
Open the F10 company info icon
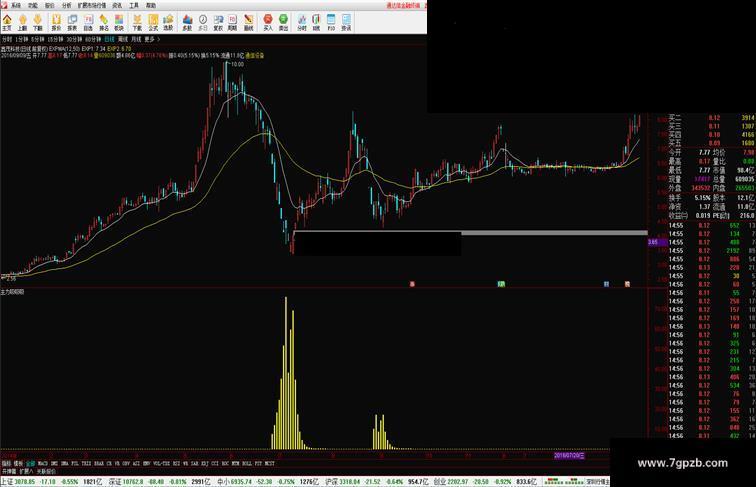coord(331,22)
